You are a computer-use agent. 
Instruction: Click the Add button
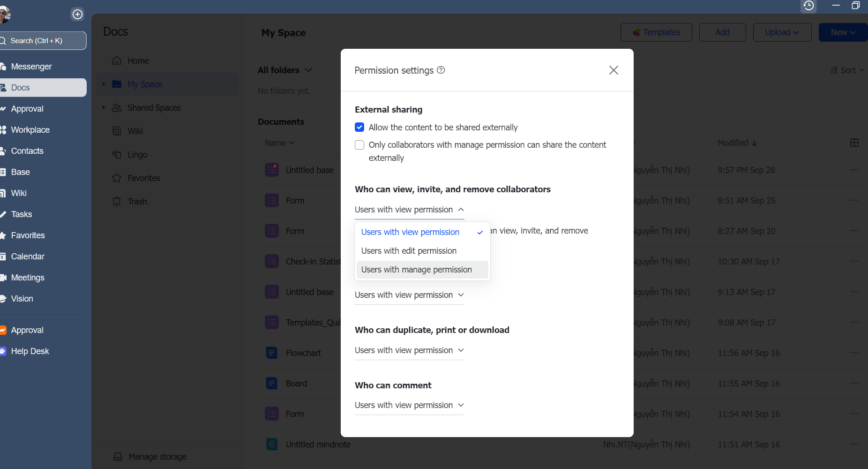722,32
